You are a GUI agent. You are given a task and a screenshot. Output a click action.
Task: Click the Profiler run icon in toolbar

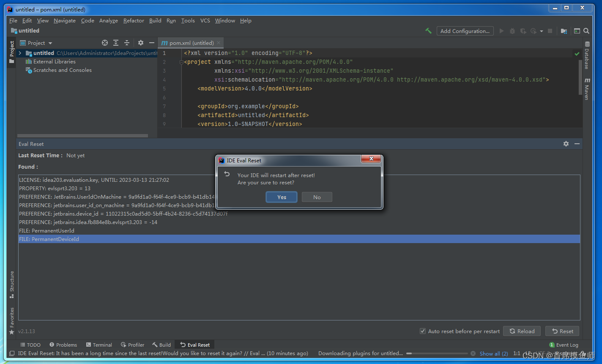(x=534, y=31)
